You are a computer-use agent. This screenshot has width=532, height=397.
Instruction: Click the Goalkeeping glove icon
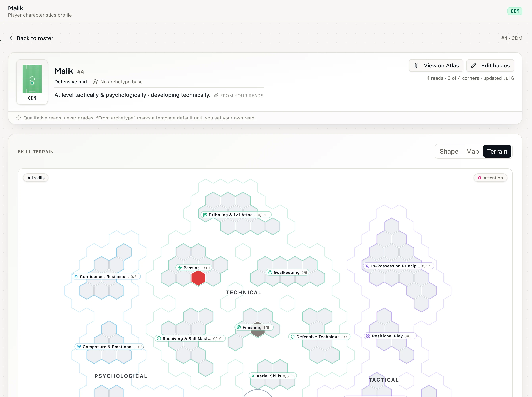coord(270,272)
